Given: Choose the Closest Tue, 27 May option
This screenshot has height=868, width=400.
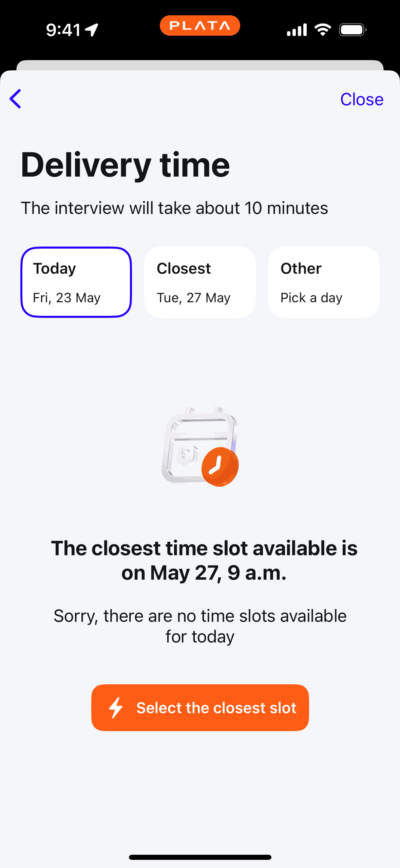Looking at the screenshot, I should click(200, 282).
